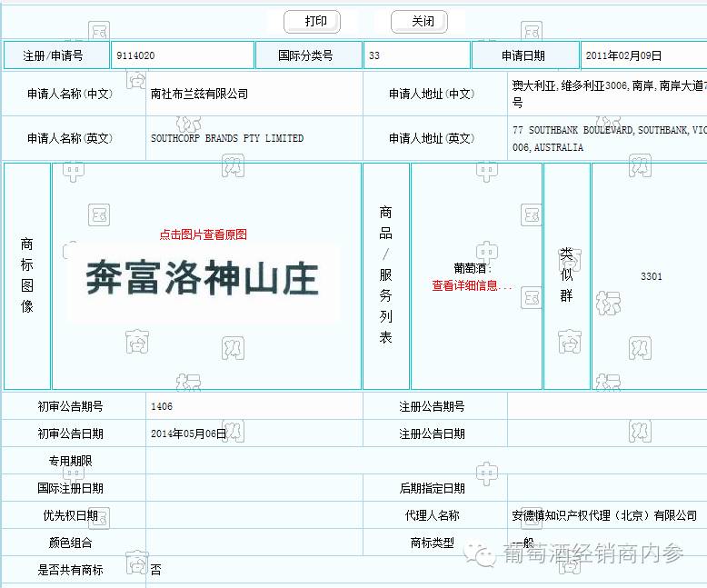This screenshot has width=707, height=588.
Task: Click the 点击图片查看原图 red link text
Action: [x=204, y=234]
